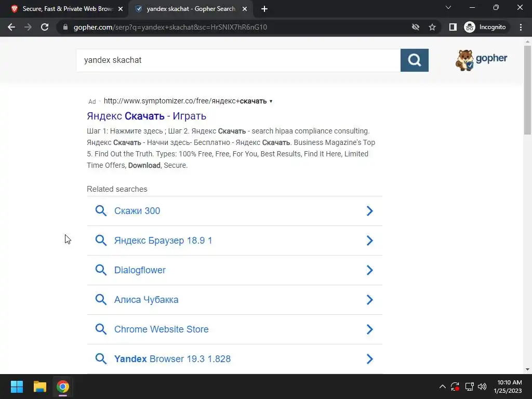Click the Related searches heading
The image size is (532, 399).
[117, 189]
